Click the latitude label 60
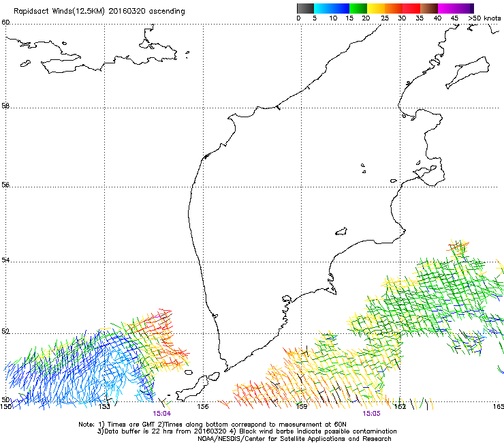Image resolution: width=504 pixels, height=443 pixels. tap(5, 22)
